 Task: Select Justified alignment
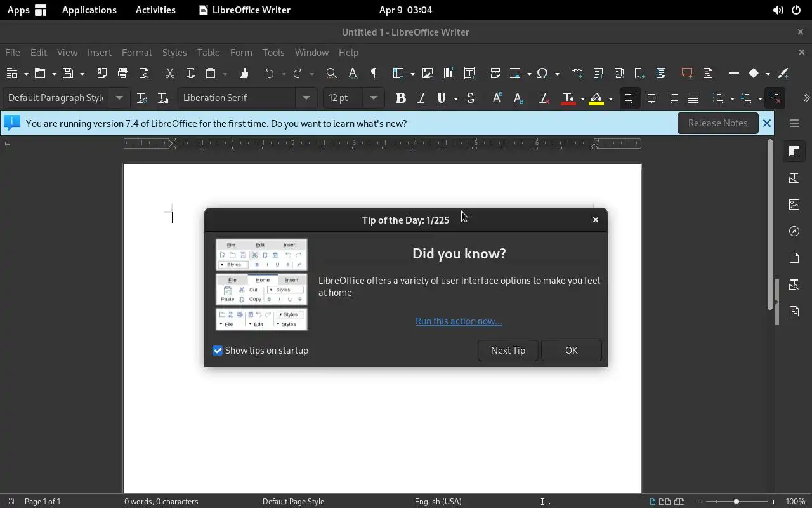tap(693, 98)
